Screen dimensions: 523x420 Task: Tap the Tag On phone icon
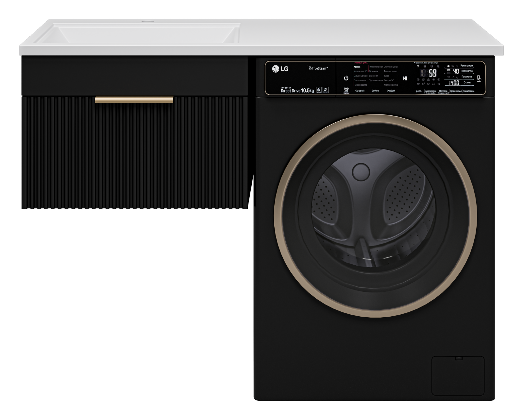[x=479, y=79]
